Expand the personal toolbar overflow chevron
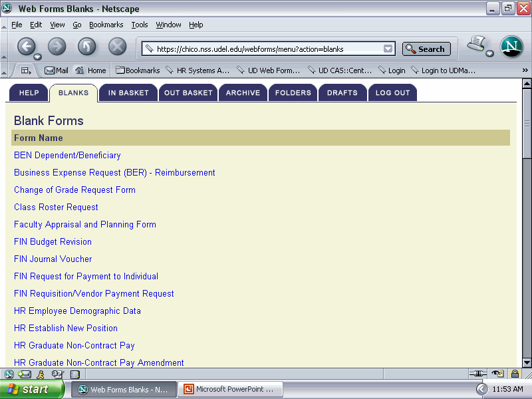Image resolution: width=532 pixels, height=399 pixels. [525, 70]
